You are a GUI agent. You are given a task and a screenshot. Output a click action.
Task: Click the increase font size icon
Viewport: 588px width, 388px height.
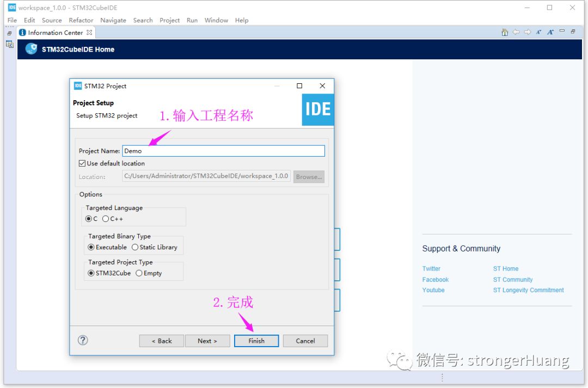550,32
